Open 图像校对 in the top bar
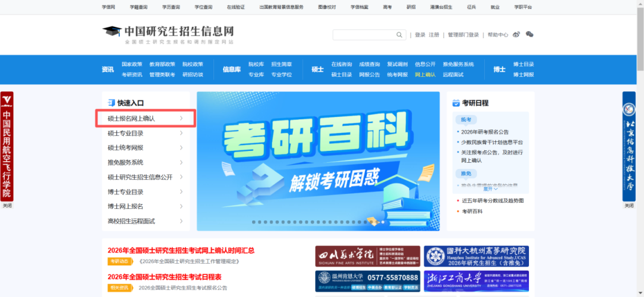 (327, 7)
